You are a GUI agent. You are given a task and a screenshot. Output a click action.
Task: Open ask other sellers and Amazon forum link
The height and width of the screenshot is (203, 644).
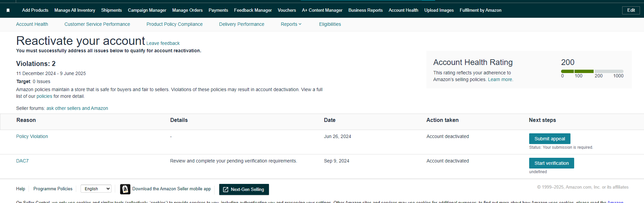point(77,108)
